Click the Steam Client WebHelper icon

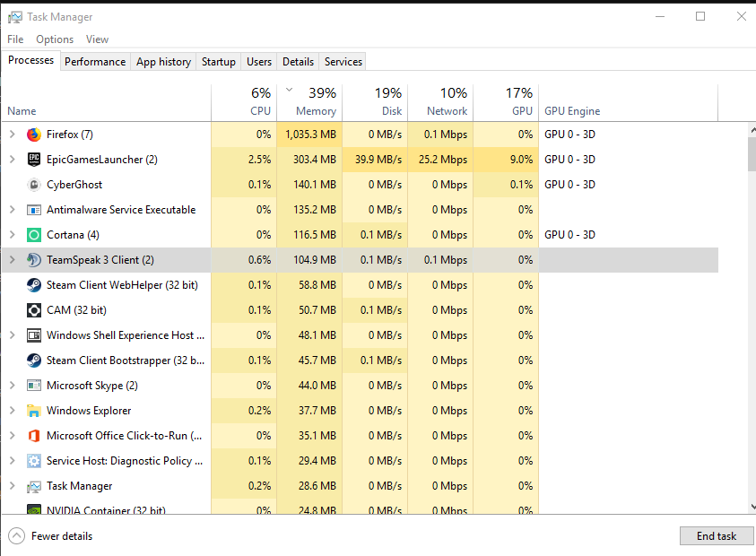(34, 285)
